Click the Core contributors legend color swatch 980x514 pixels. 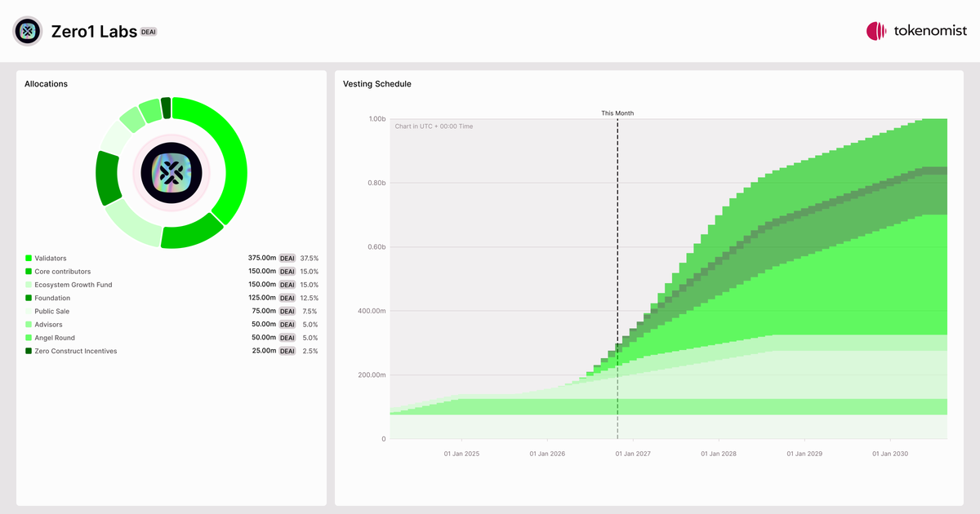click(x=29, y=271)
